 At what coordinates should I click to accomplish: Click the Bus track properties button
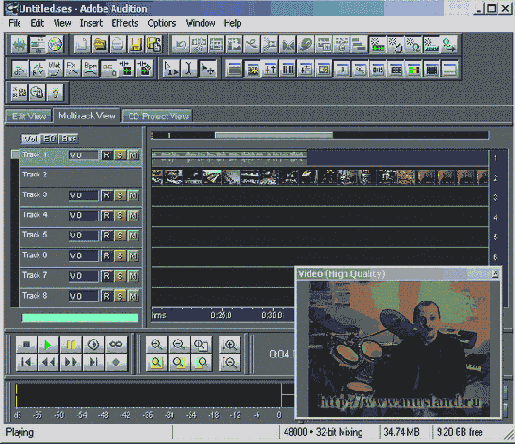(69, 138)
